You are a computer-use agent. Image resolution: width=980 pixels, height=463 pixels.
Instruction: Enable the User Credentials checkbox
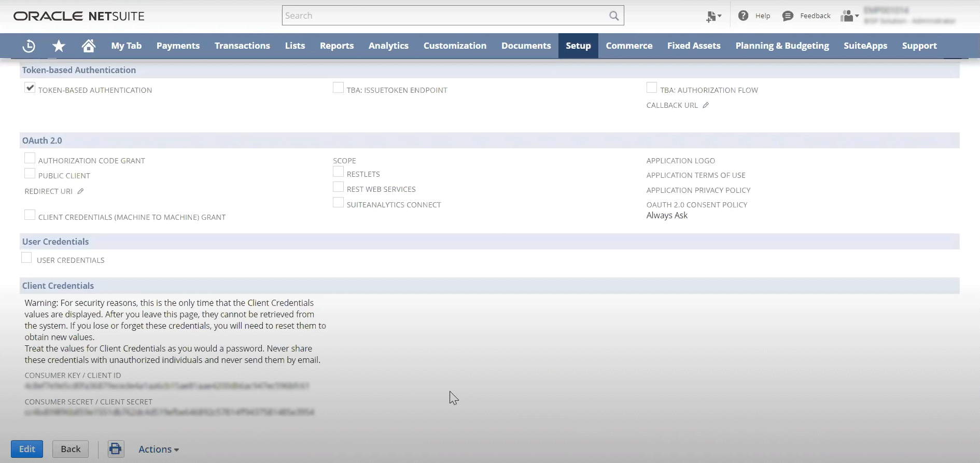click(x=26, y=258)
